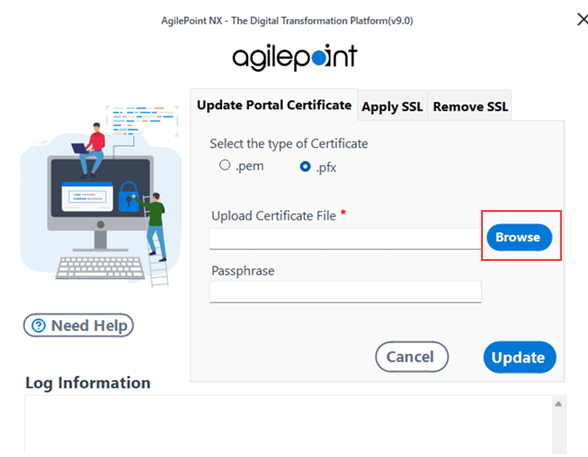Image resolution: width=588 pixels, height=457 pixels.
Task: Click the computer monitor illustration
Action: [x=100, y=204]
